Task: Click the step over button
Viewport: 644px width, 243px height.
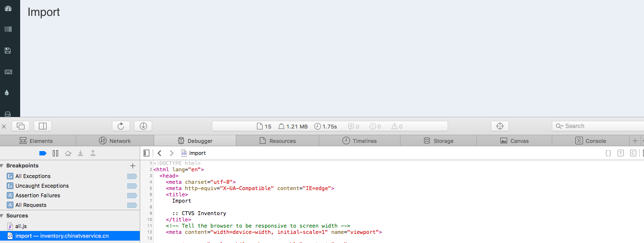Action: coord(68,153)
